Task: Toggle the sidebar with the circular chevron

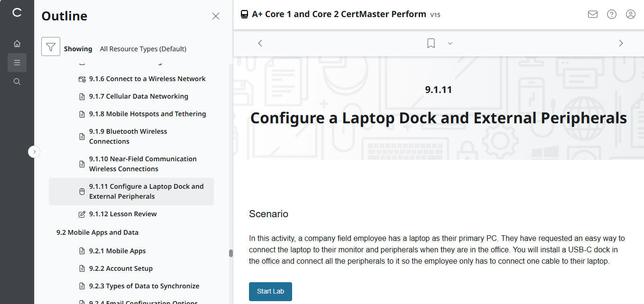Action: click(x=34, y=151)
